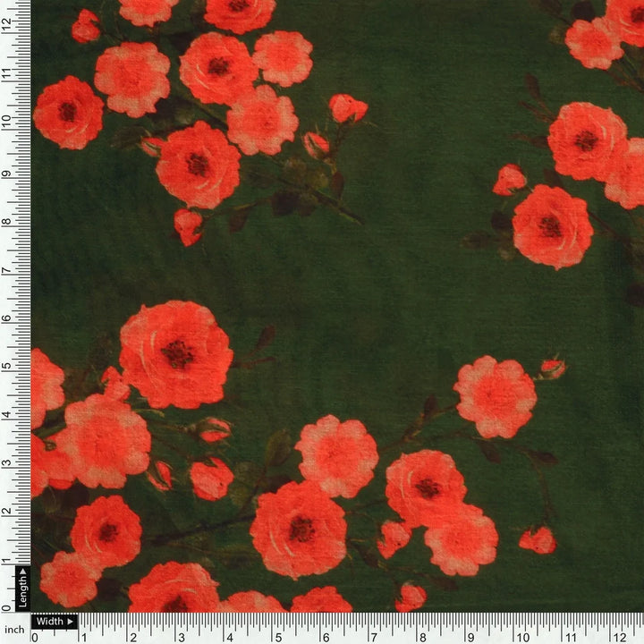Click the 12 mark on the width ruler
The height and width of the screenshot is (644, 644).
point(618,637)
